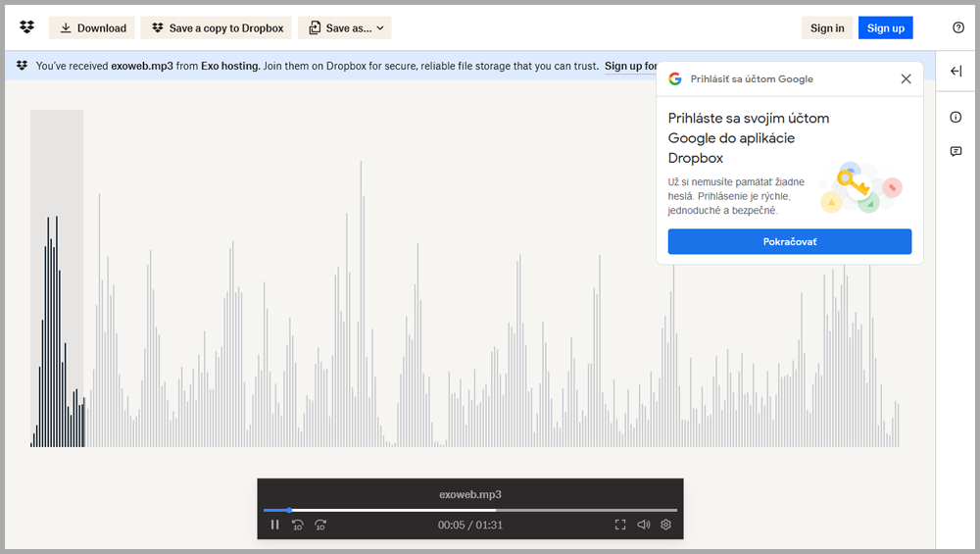The height and width of the screenshot is (554, 980).
Task: Seek along the audio progress bar
Action: point(470,510)
